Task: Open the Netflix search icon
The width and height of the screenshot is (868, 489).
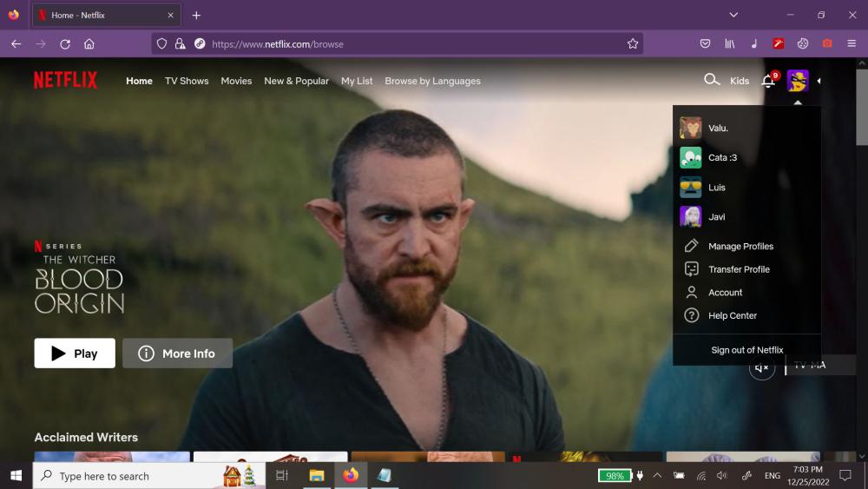Action: point(712,80)
